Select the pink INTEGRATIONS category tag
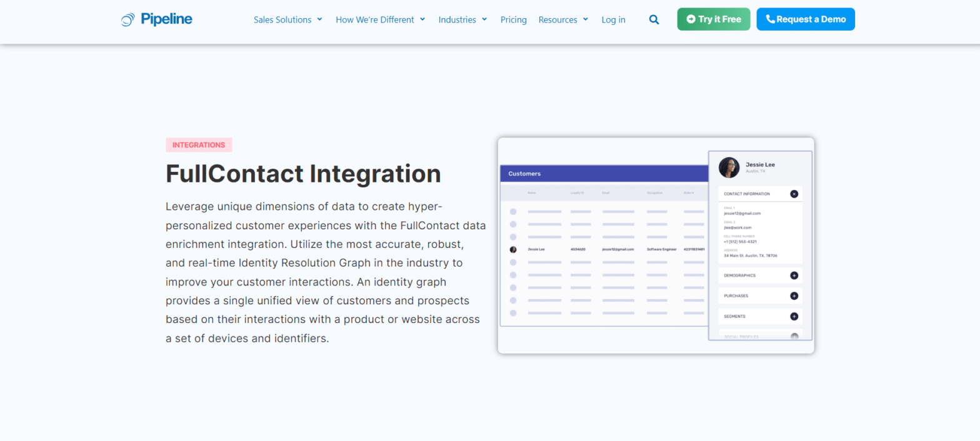Viewport: 980px width, 441px height. pos(199,145)
